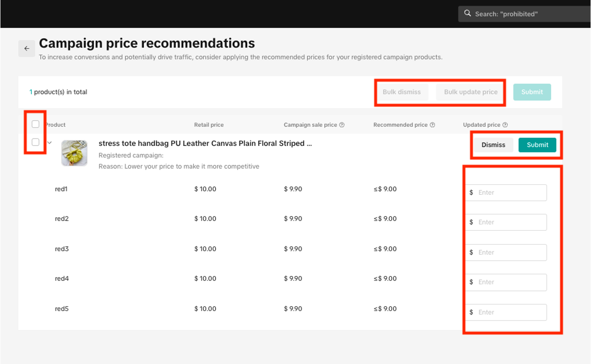Open the handbag product thumbnail
Image resolution: width=591 pixels, height=364 pixels.
click(74, 153)
